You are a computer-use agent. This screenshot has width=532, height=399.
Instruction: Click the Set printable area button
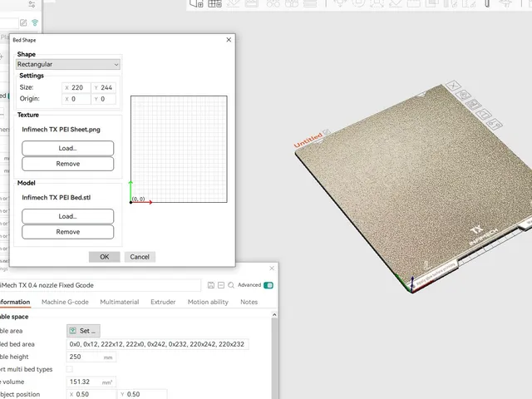pos(83,331)
